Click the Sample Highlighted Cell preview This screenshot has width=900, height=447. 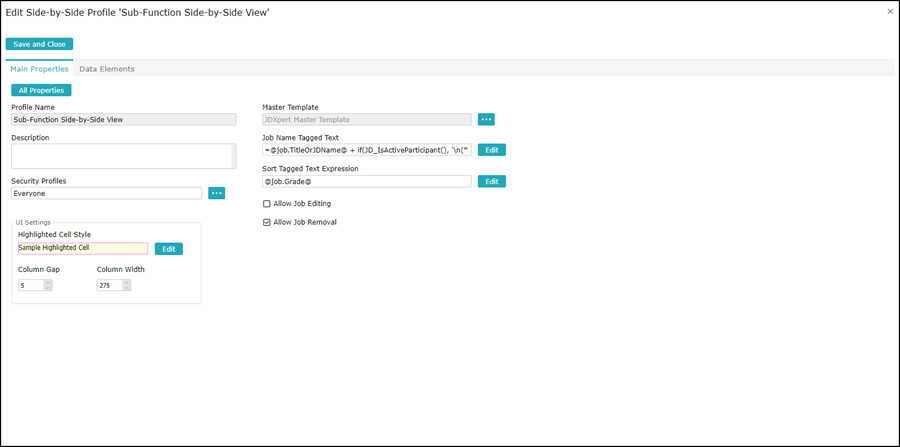(83, 248)
